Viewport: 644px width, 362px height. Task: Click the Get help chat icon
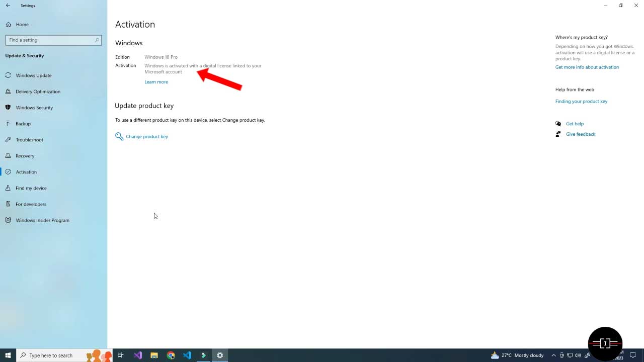pos(558,124)
